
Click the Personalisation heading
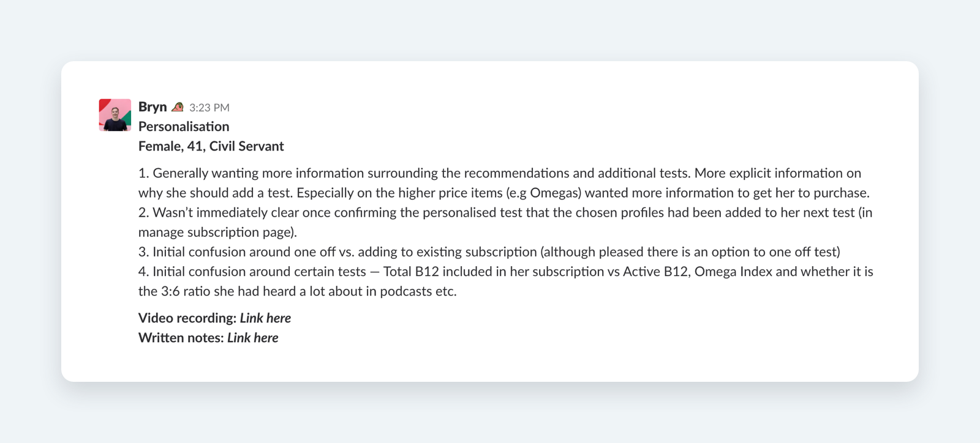click(x=184, y=127)
